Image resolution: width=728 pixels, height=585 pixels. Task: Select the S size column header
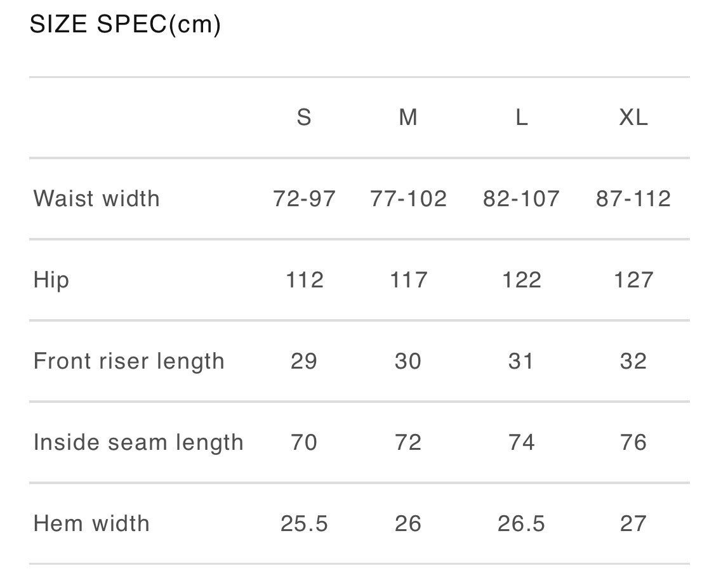pos(304,117)
